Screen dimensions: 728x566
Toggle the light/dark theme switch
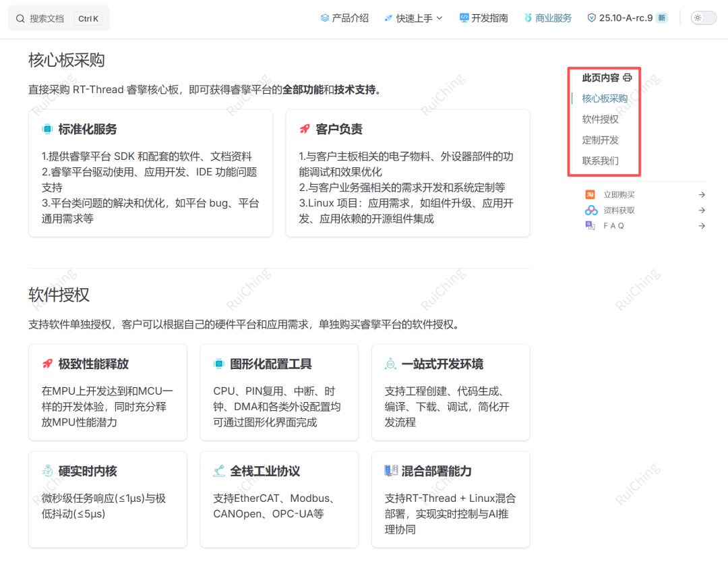pos(703,18)
